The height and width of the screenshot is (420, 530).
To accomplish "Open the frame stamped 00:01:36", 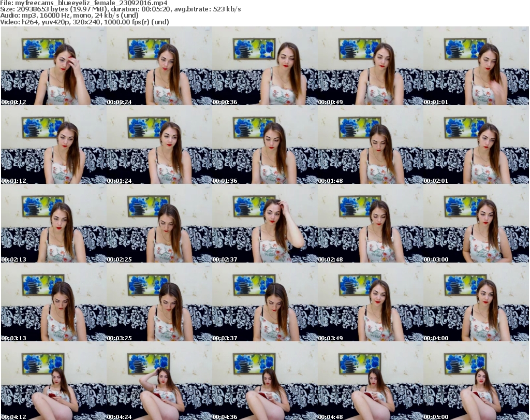I will 264,144.
